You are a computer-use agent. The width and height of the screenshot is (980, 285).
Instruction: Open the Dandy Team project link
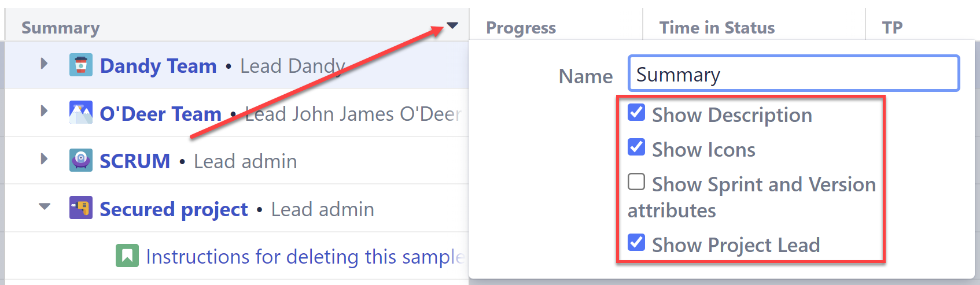coord(158,66)
